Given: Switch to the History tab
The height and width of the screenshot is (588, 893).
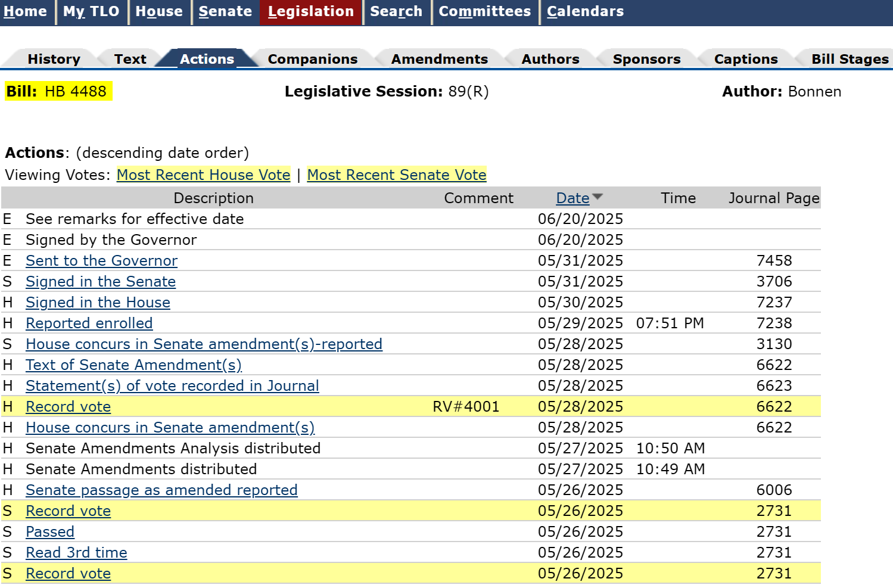Looking at the screenshot, I should (54, 59).
